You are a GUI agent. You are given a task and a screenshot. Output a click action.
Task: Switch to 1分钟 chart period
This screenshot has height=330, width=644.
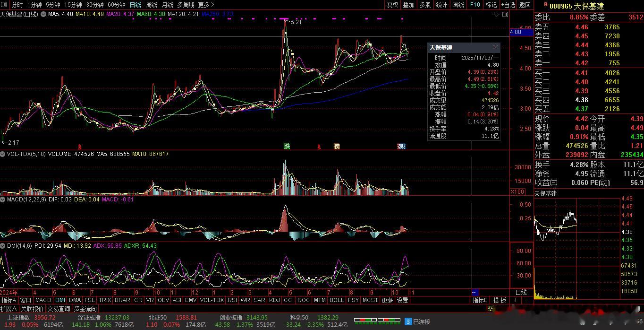tap(34, 5)
